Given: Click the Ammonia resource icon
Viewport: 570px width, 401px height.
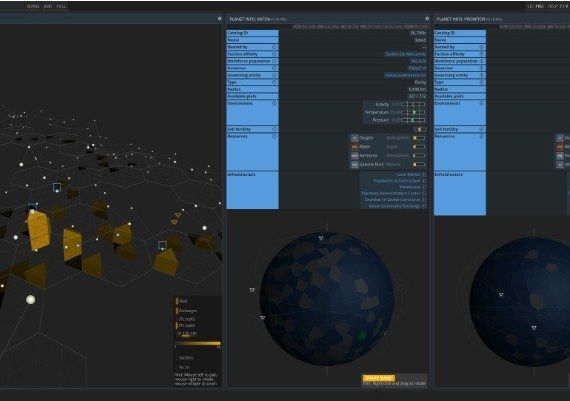Looking at the screenshot, I should [x=354, y=156].
